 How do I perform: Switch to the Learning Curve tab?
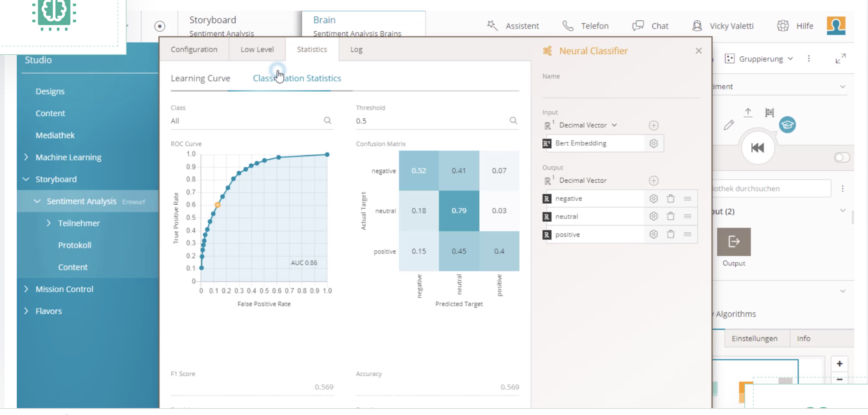click(200, 78)
